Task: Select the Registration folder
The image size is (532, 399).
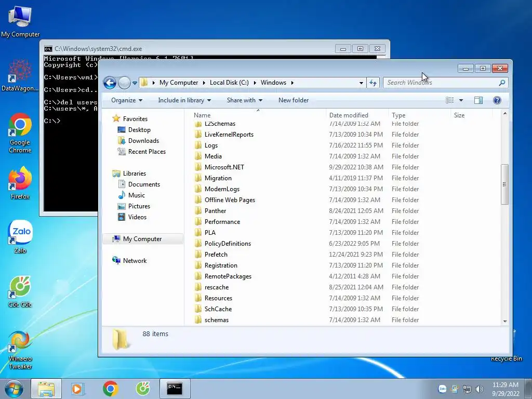Action: click(220, 265)
